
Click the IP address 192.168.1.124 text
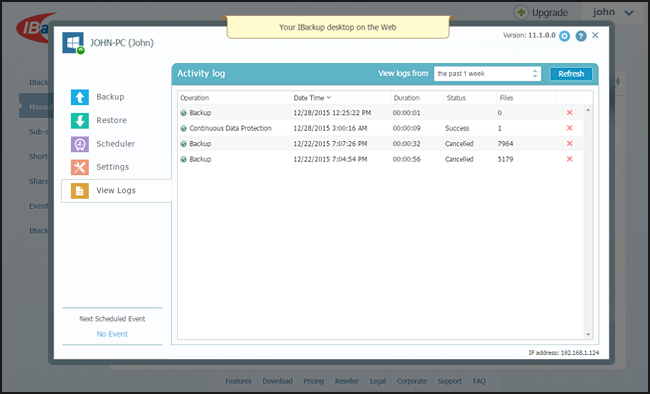[x=563, y=353]
